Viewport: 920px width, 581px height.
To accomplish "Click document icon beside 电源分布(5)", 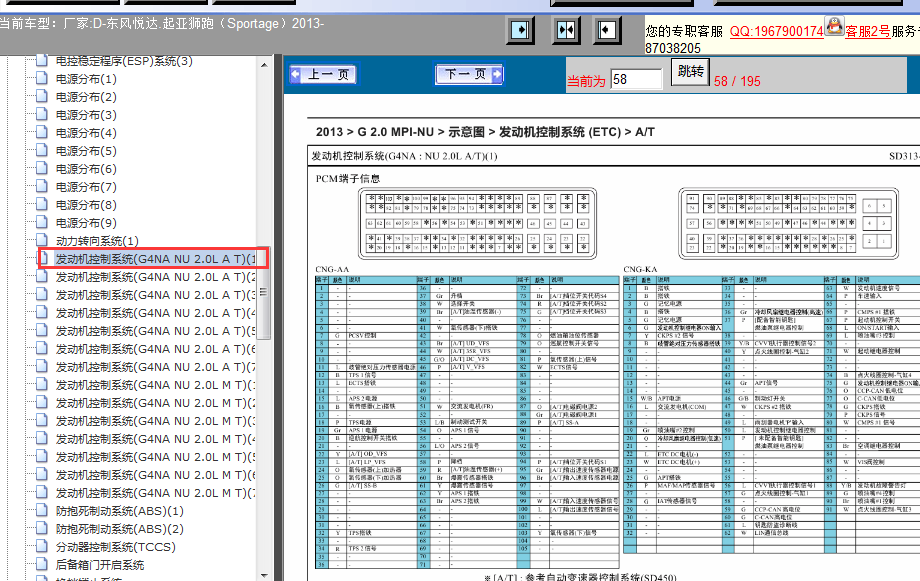I will coord(42,150).
